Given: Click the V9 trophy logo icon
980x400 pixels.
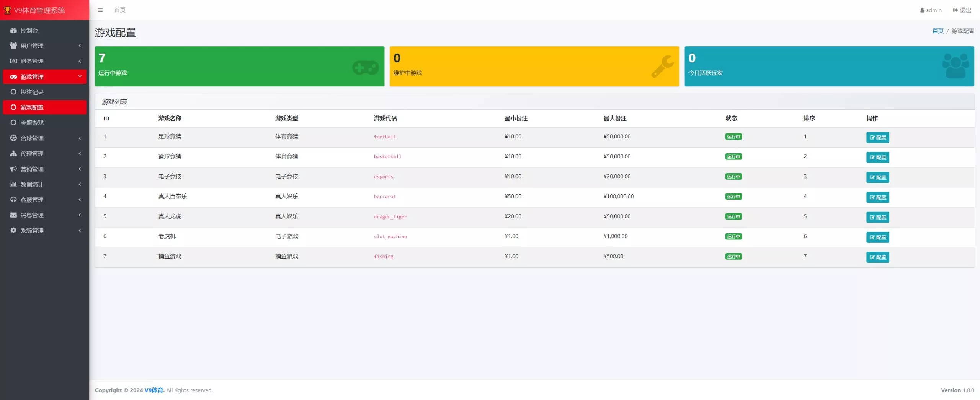Looking at the screenshot, I should pyautogui.click(x=7, y=10).
